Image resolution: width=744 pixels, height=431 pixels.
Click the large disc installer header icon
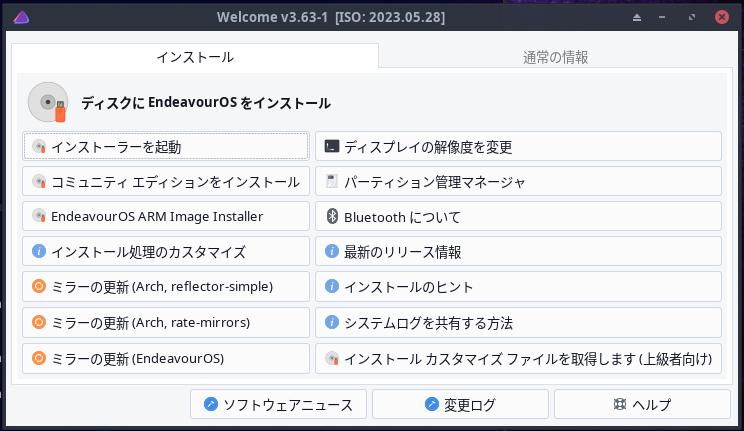pos(47,102)
